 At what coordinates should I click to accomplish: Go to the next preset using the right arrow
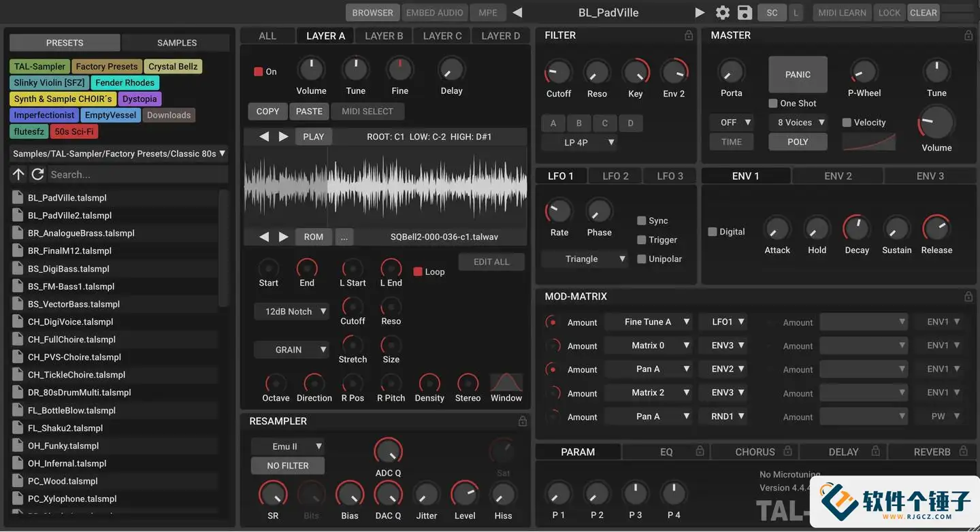[700, 13]
